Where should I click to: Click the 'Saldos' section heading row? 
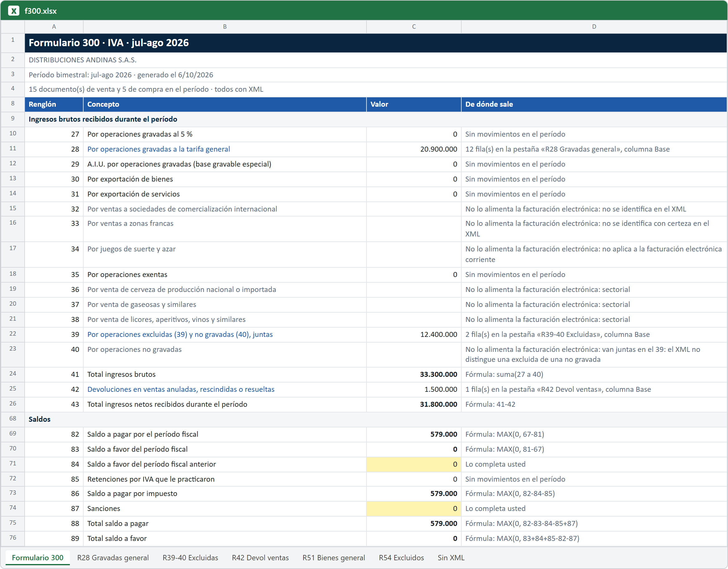(x=376, y=419)
